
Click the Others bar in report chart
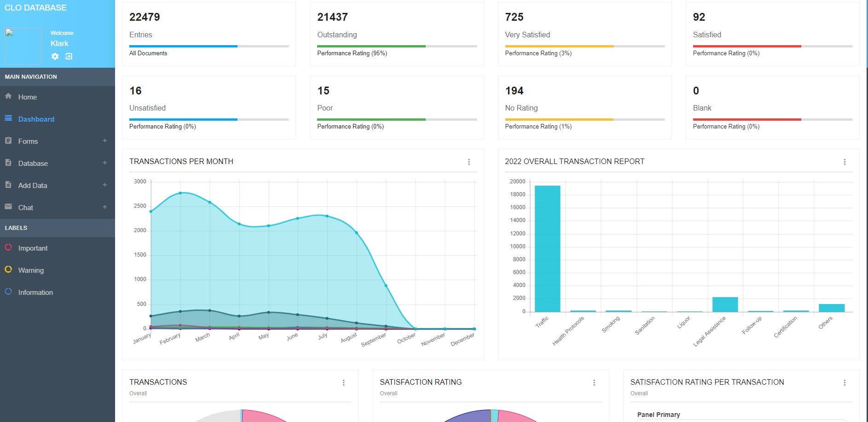832,308
